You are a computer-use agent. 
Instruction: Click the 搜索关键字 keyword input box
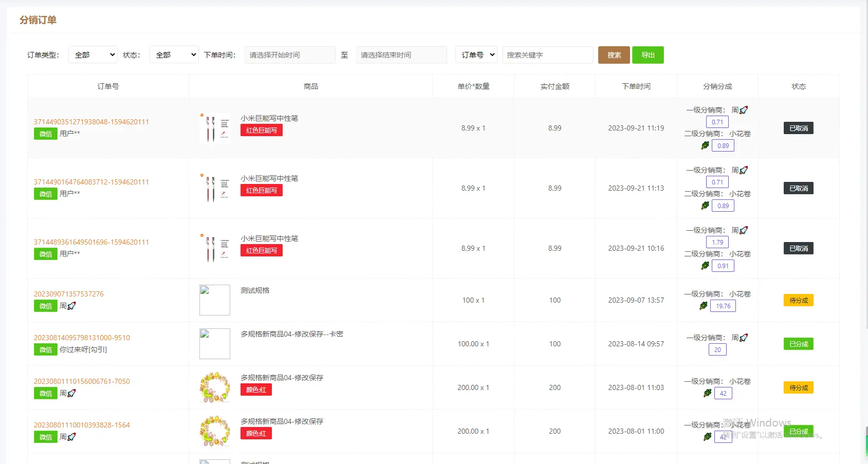(547, 55)
